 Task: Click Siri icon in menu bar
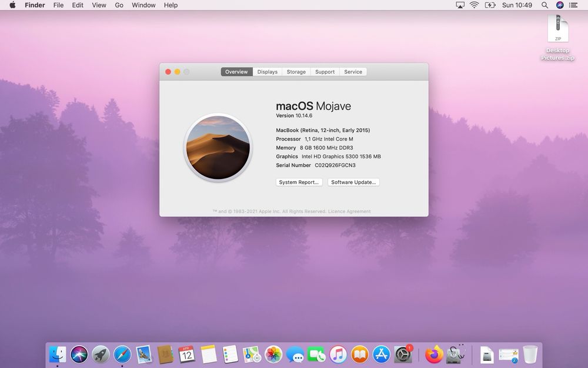pos(560,5)
